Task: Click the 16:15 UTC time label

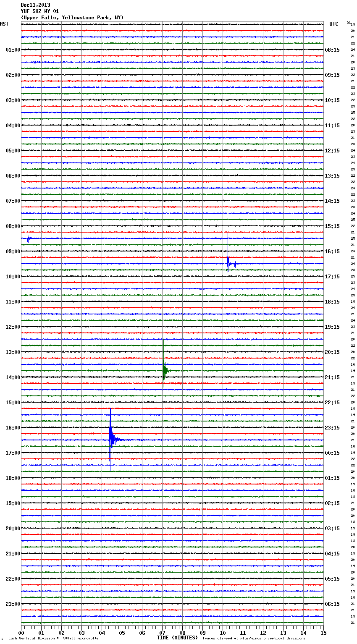Action: coord(332,251)
